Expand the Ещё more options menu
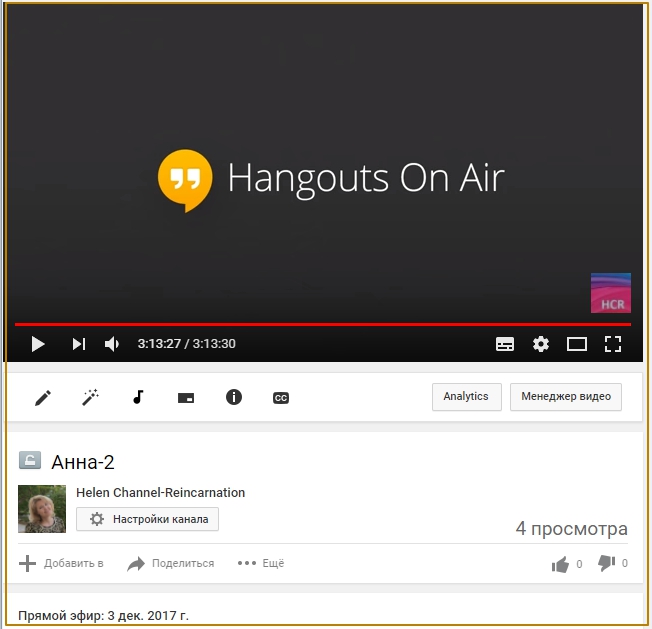Image resolution: width=652 pixels, height=629 pixels. (x=261, y=563)
